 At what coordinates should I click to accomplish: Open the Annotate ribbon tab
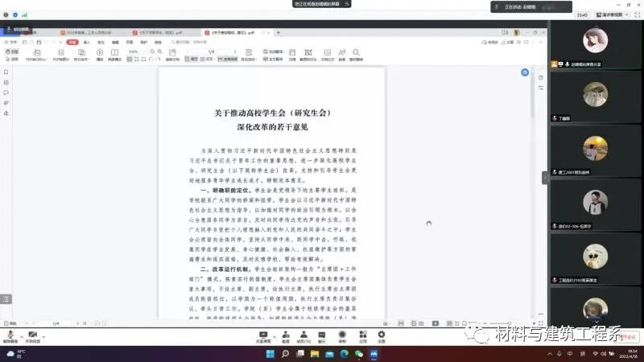[x=101, y=43]
